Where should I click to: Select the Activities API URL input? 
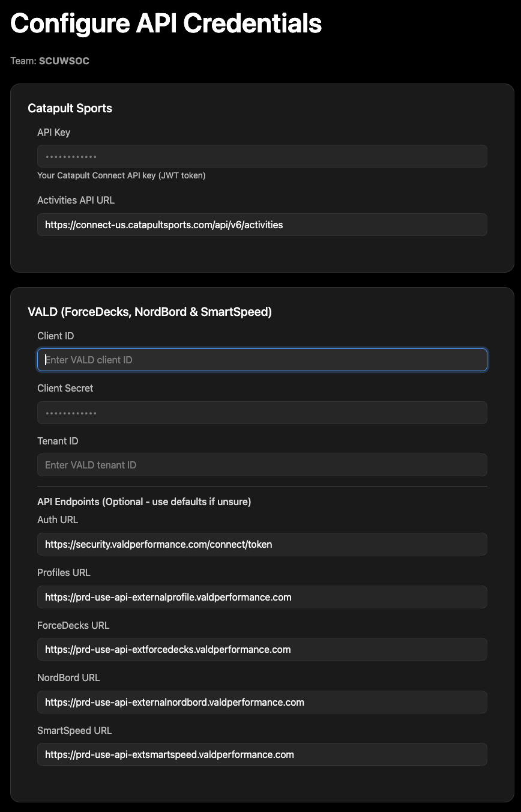coord(262,225)
